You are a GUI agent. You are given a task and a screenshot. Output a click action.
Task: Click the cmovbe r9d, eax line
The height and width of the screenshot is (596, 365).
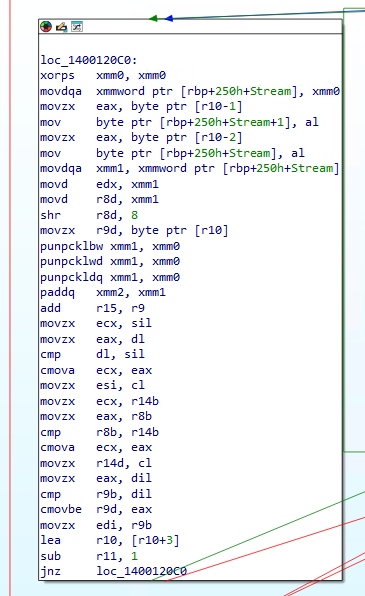[96, 509]
